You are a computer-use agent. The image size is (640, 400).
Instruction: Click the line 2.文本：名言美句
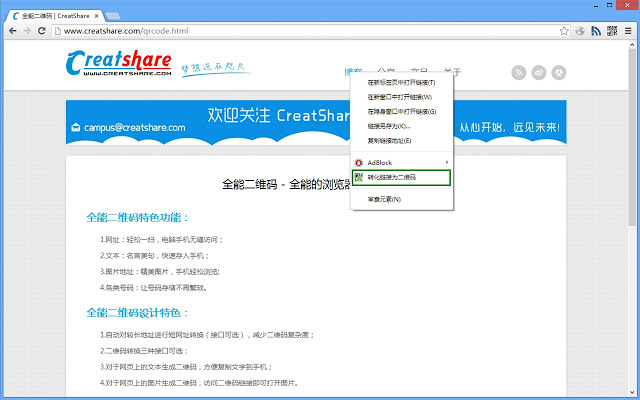[x=155, y=256]
